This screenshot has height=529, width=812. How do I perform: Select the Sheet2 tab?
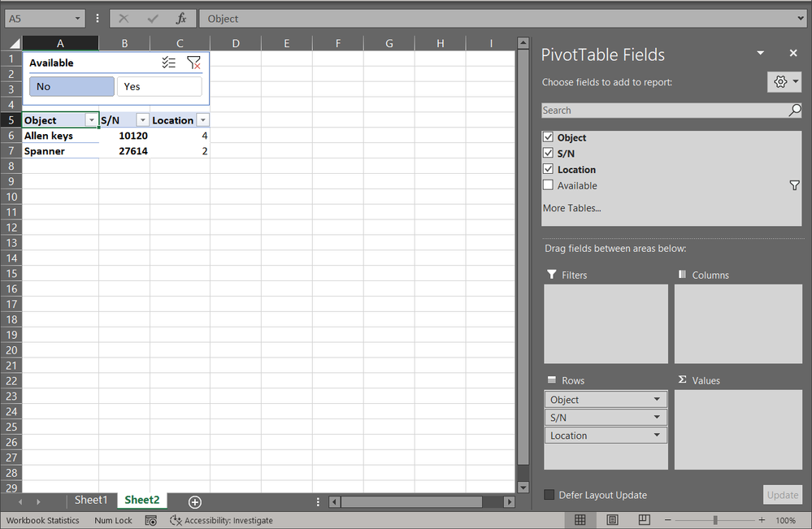(x=142, y=500)
